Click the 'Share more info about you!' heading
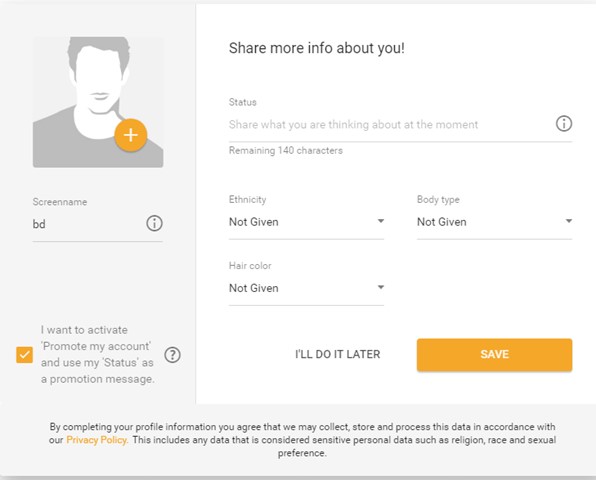Viewport: 596px width, 480px height. pos(317,48)
